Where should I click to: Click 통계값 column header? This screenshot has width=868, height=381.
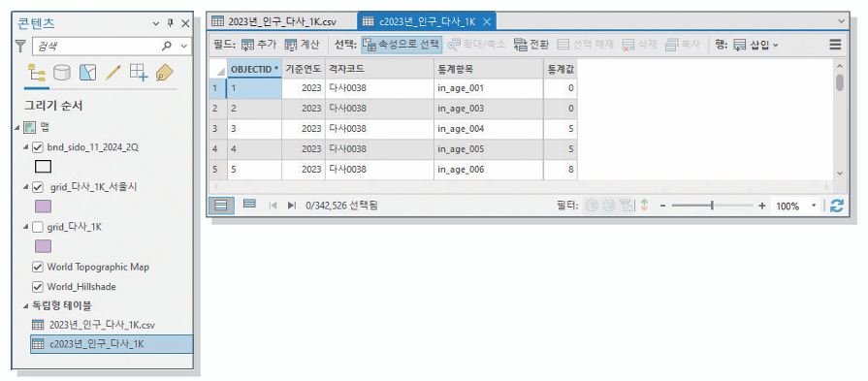[x=561, y=69]
